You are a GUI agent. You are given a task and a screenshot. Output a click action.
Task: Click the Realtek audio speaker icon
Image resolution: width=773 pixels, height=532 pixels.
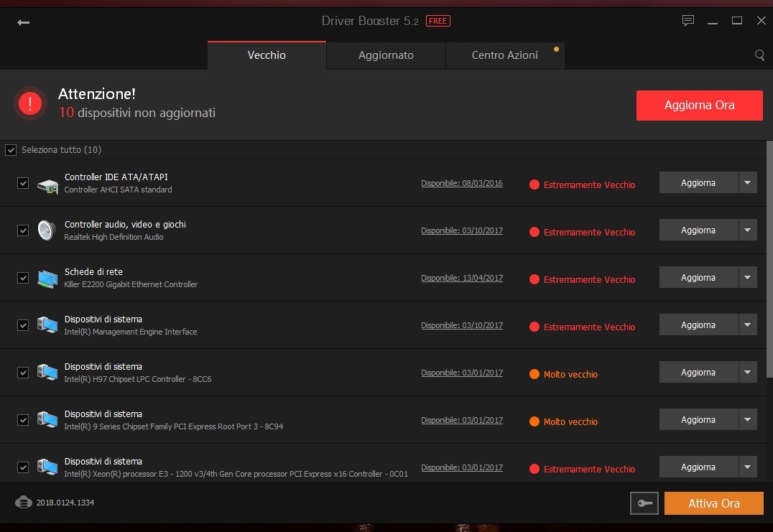click(47, 230)
